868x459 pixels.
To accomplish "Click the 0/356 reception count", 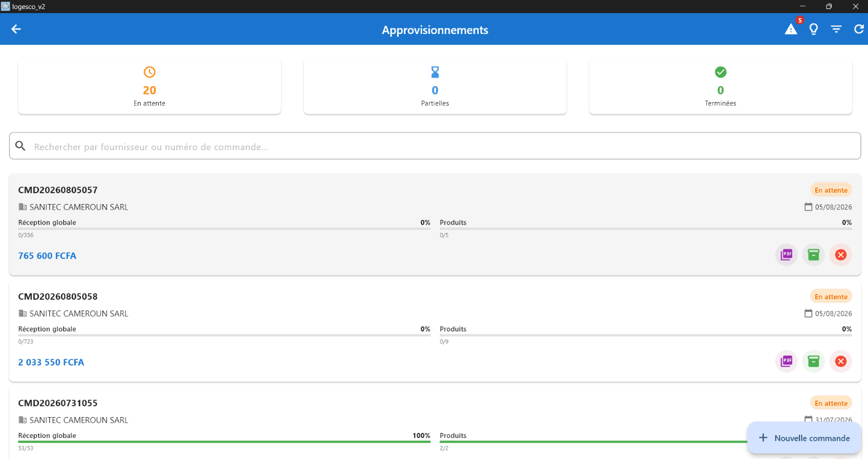I will click(x=25, y=235).
